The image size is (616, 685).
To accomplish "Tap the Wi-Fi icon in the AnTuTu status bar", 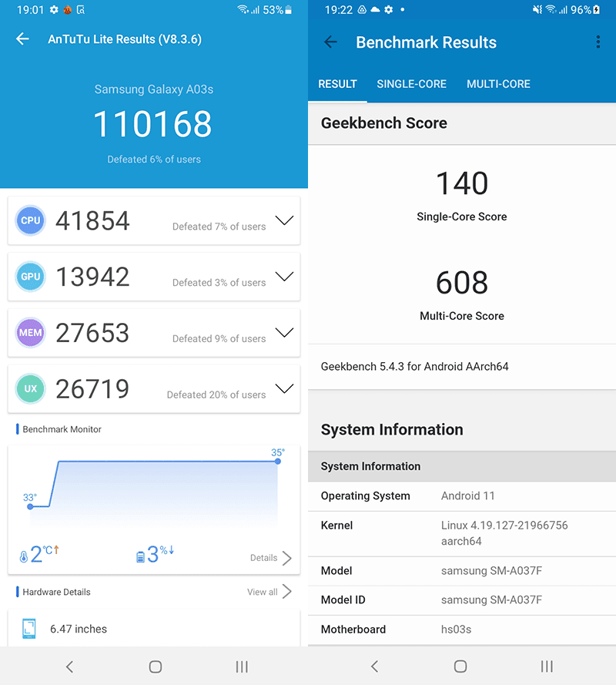I will tap(243, 9).
